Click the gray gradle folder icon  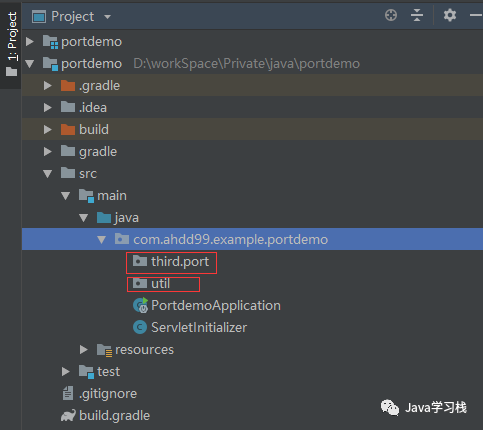[x=68, y=151]
